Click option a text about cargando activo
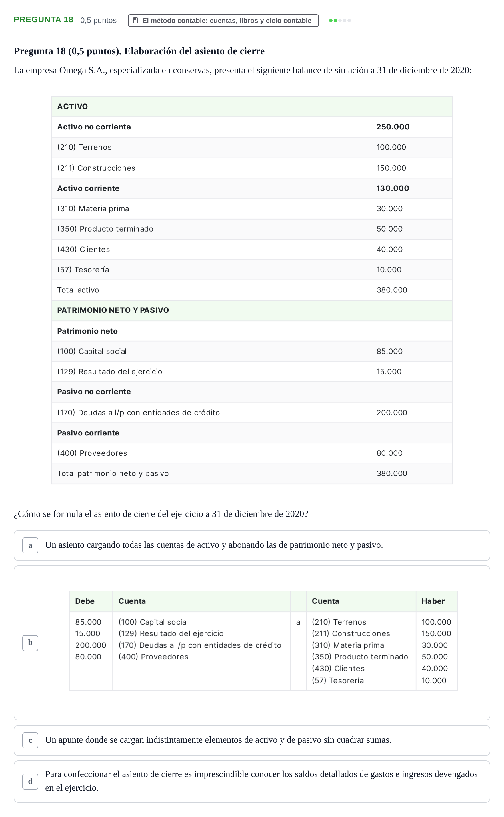This screenshot has height=817, width=504. [x=214, y=545]
